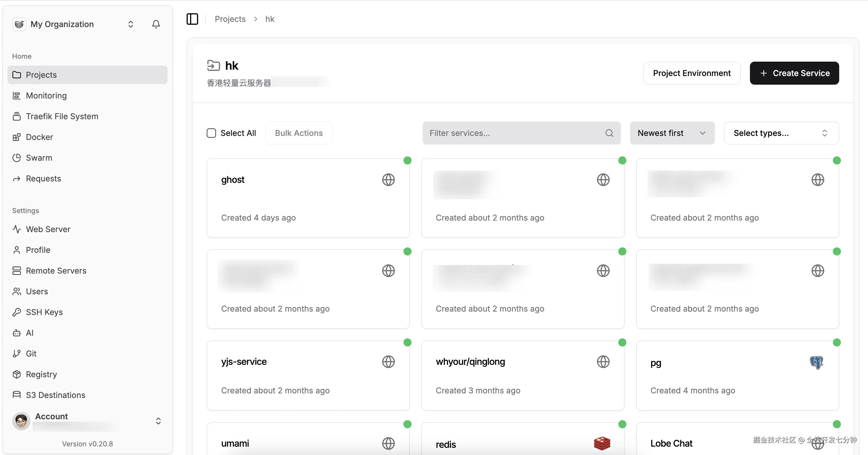The width and height of the screenshot is (868, 455).
Task: Open the notifications bell
Action: coord(156,24)
